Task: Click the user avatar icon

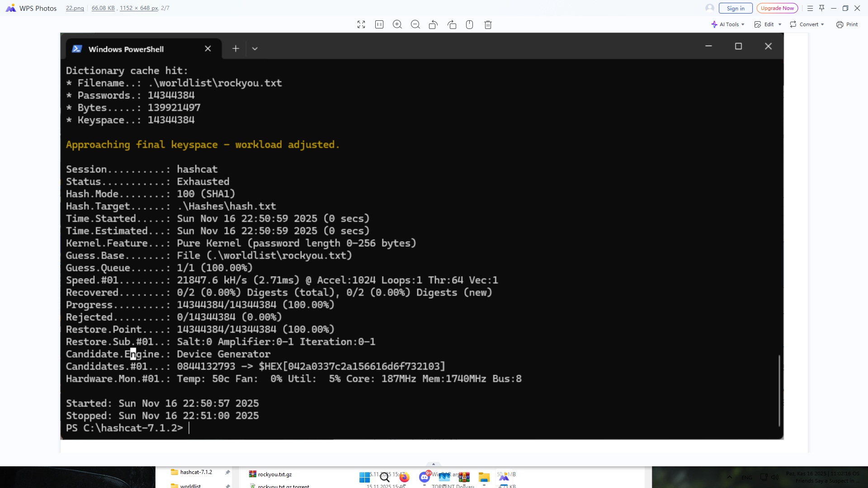Action: 710,8
